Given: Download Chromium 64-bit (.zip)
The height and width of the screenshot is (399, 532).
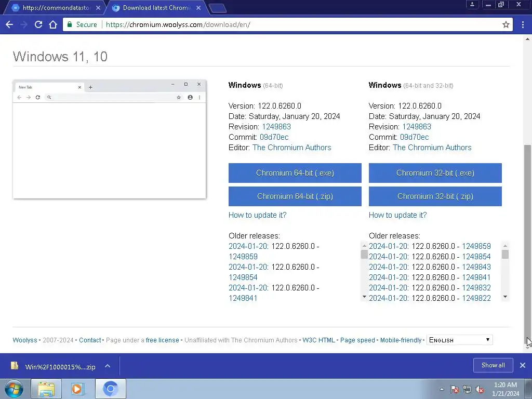Looking at the screenshot, I should tap(295, 196).
